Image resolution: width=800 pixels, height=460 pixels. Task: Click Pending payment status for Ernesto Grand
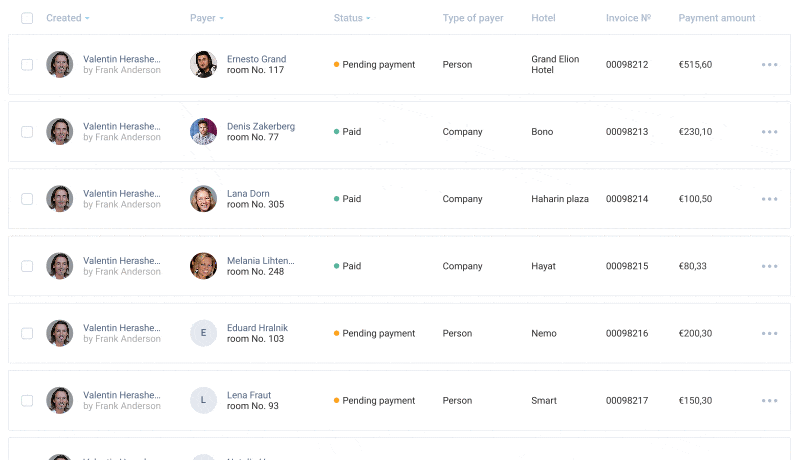pyautogui.click(x=374, y=65)
